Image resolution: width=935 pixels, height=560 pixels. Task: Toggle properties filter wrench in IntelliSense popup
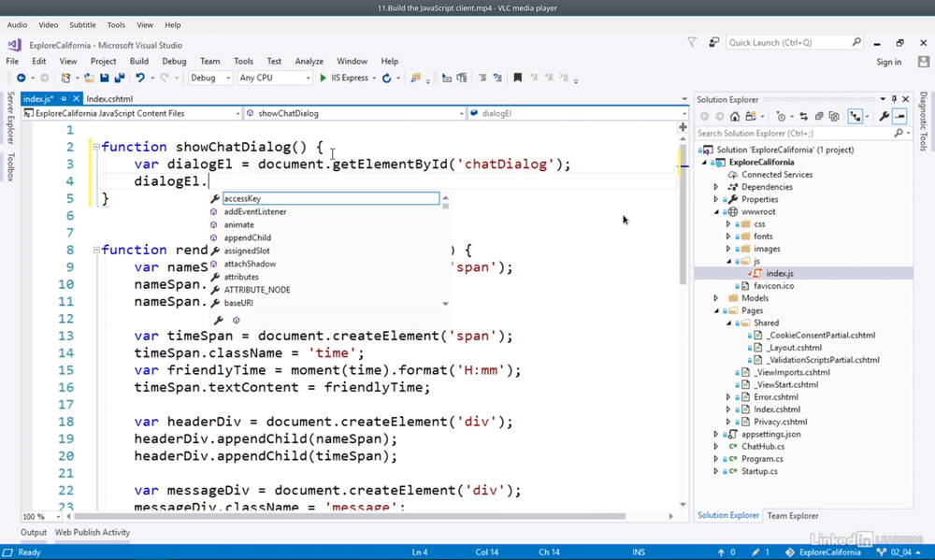click(219, 321)
